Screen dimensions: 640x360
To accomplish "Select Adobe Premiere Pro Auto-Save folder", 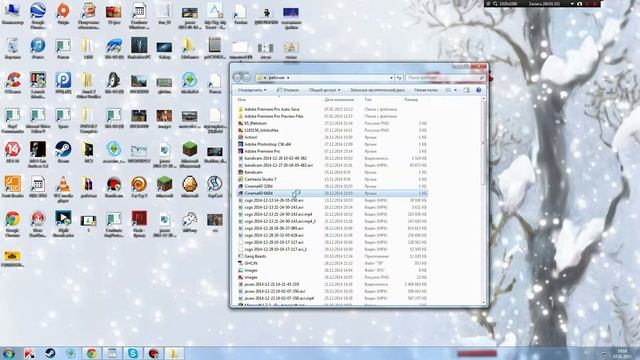I will (332, 109).
